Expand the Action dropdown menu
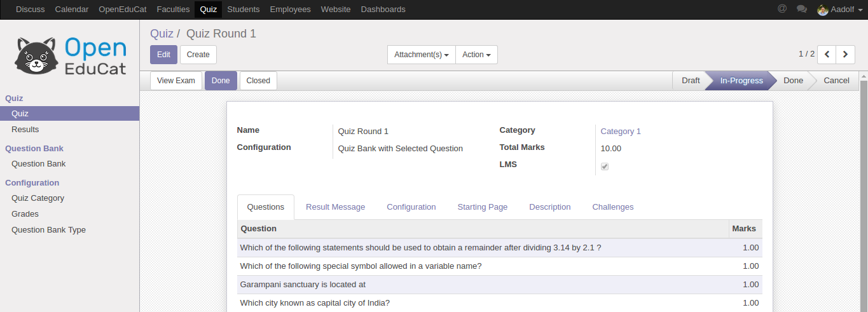868x312 pixels. pyautogui.click(x=476, y=55)
